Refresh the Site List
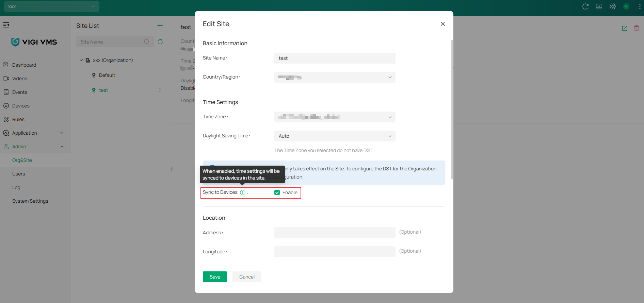This screenshot has width=644, height=303. tap(160, 42)
